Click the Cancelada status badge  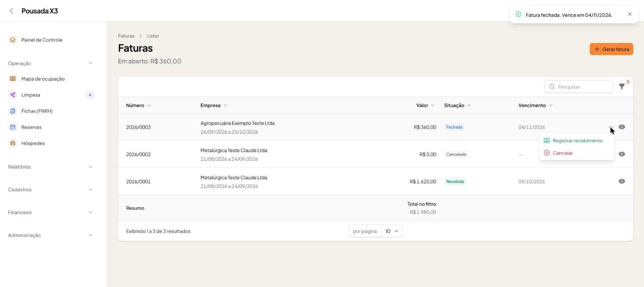(x=456, y=154)
